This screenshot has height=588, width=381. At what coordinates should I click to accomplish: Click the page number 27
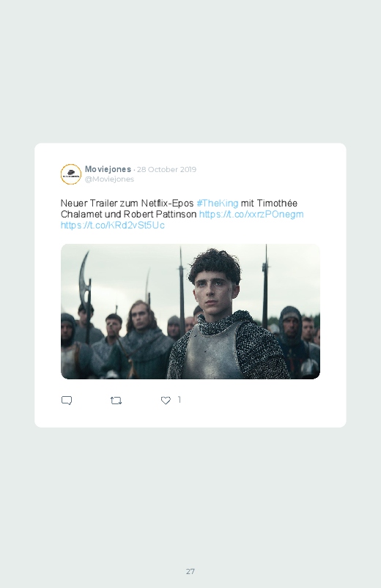(x=190, y=571)
